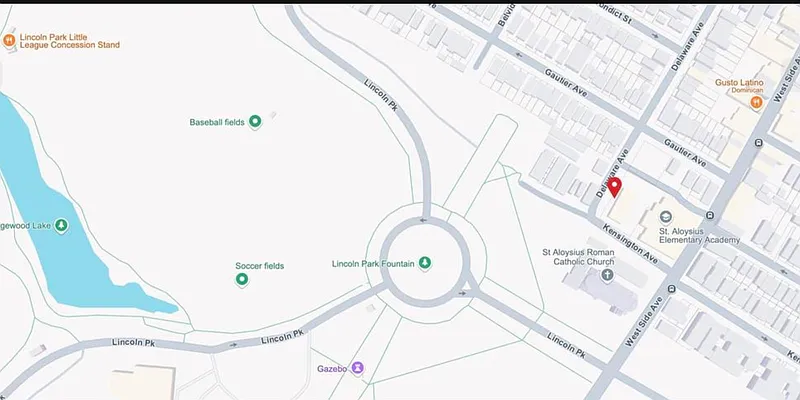Select the Lincoln Park Fountain marker

424,263
